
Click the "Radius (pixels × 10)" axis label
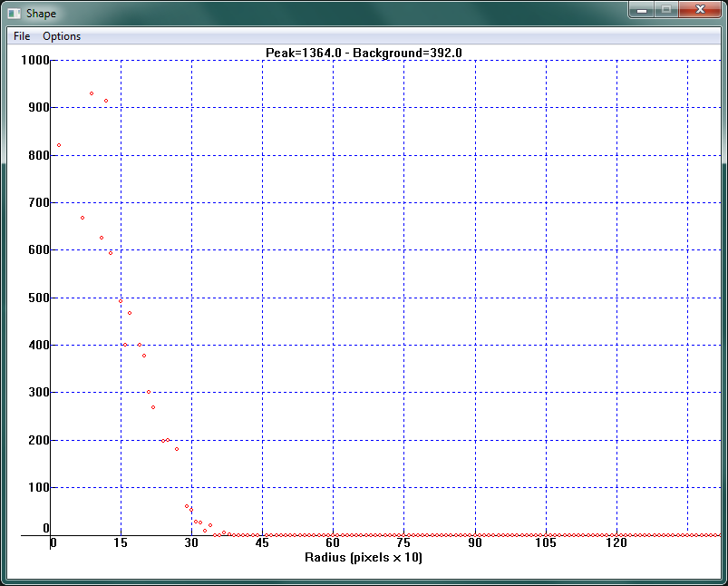coord(364,557)
